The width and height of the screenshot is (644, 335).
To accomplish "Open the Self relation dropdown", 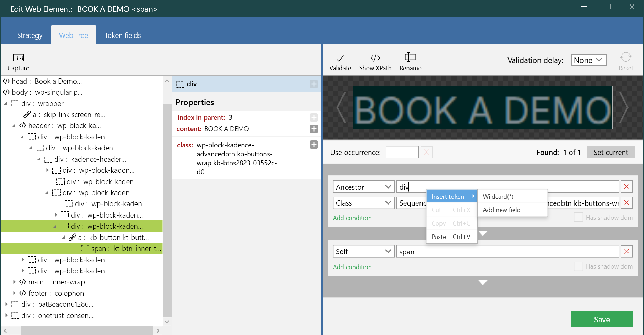I will [x=363, y=251].
